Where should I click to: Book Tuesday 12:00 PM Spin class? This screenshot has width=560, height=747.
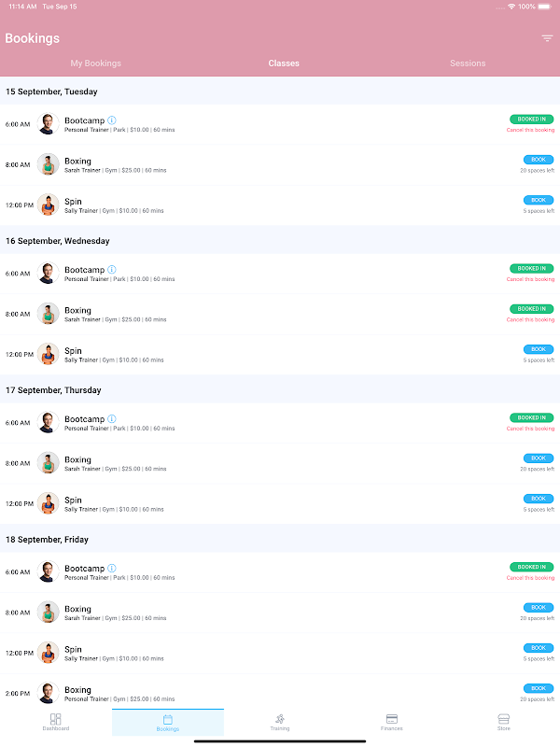pyautogui.click(x=539, y=200)
